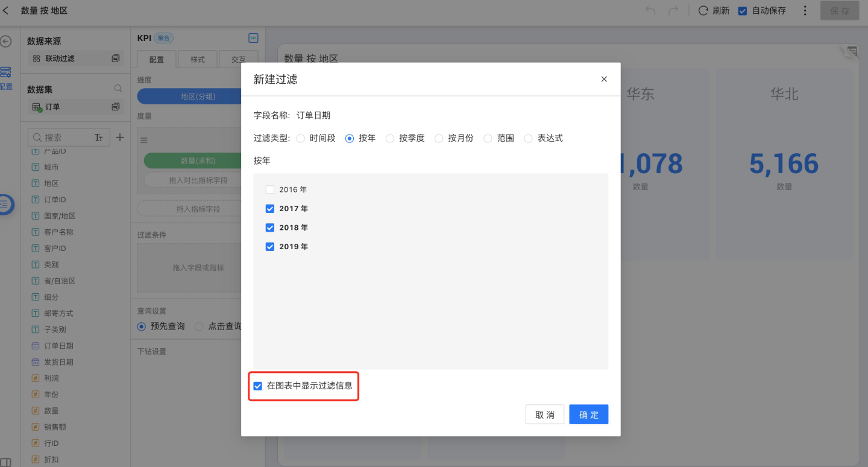868x467 pixels.
Task: Close the 新建过滤 dialog with X
Action: [x=604, y=79]
